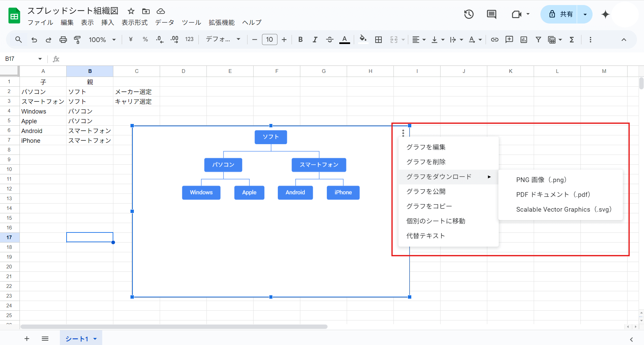Open toolbar more options kebab
This screenshot has height=345, width=644.
pyautogui.click(x=590, y=40)
